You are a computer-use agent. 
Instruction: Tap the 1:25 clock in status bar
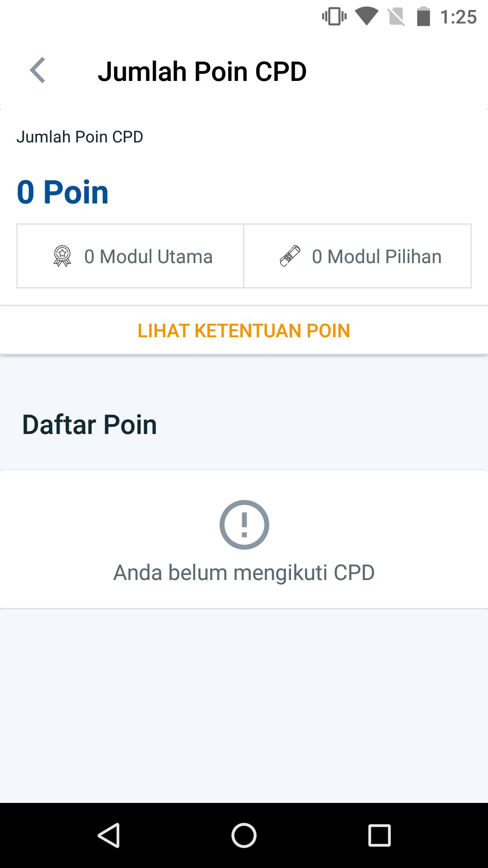pyautogui.click(x=458, y=17)
